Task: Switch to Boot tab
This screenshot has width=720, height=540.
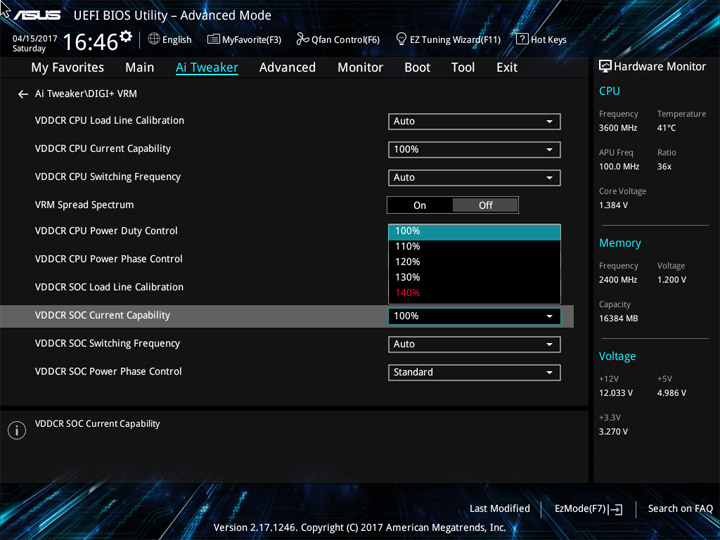Action: point(417,68)
